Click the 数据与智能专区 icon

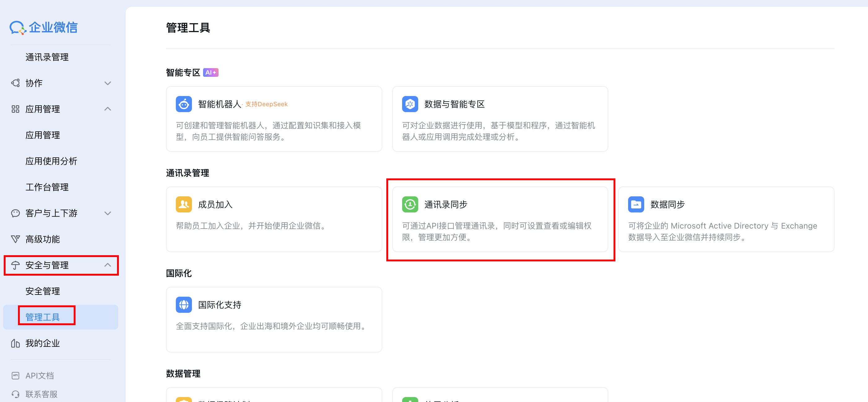click(410, 104)
